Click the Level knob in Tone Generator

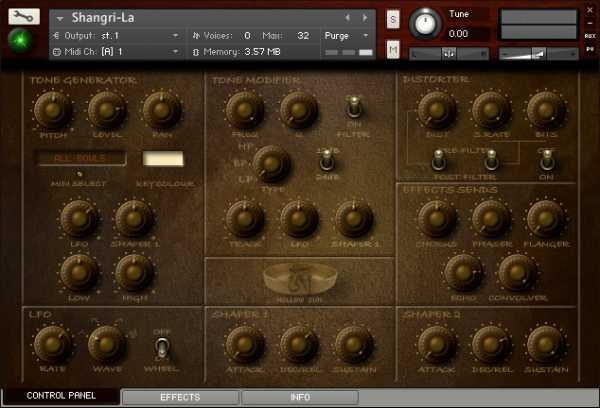pyautogui.click(x=107, y=110)
